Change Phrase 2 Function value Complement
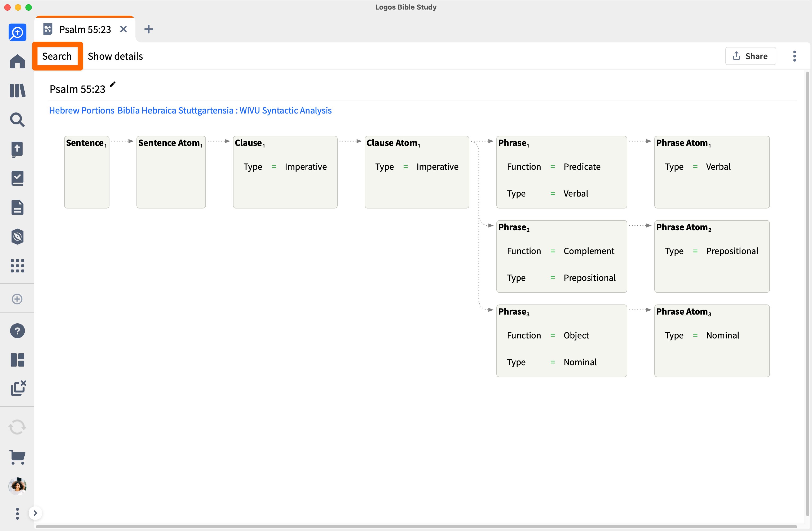Image resolution: width=812 pixels, height=531 pixels. 589,251
